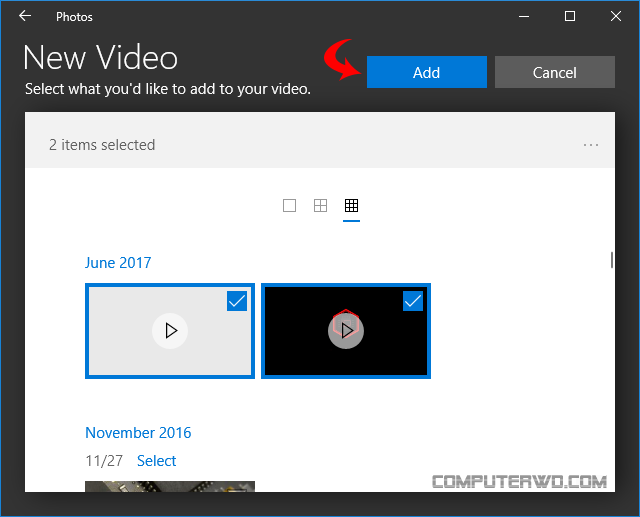Click the vertical scrollbar thumb

pyautogui.click(x=611, y=260)
